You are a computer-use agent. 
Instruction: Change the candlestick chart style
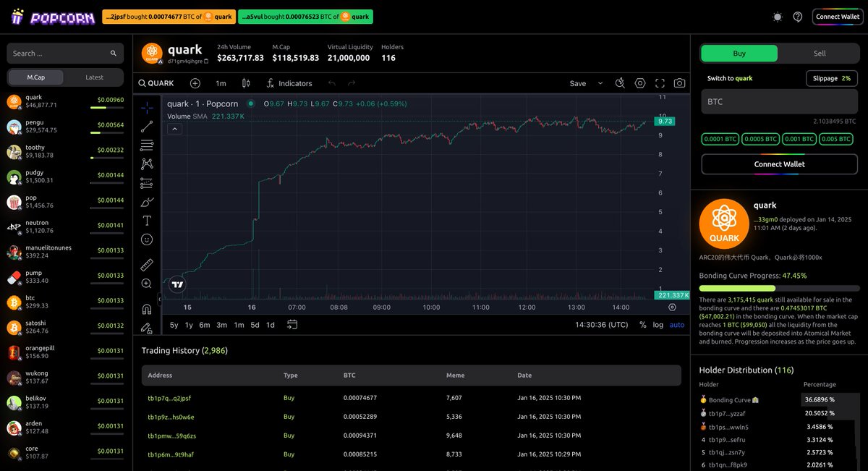246,83
